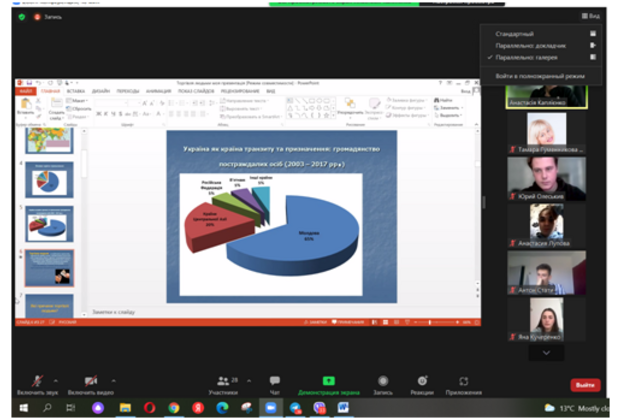
Task: Select the Стандартный view option
Action: point(518,33)
